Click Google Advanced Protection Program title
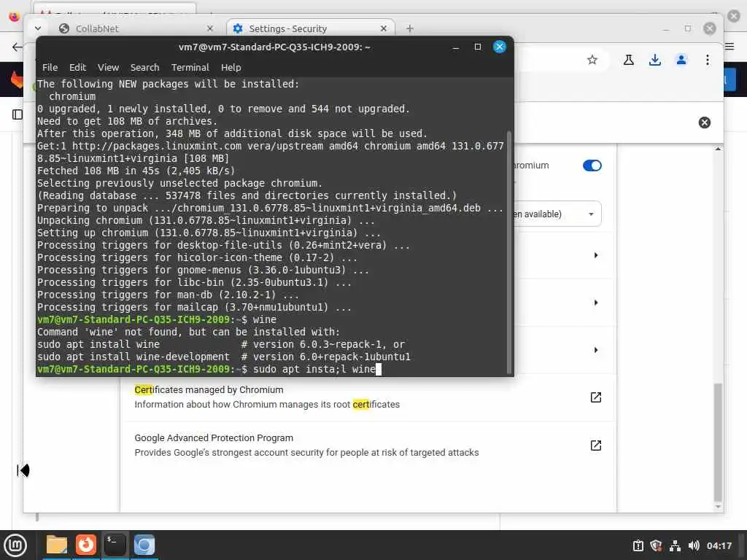The image size is (747, 560). (x=214, y=438)
